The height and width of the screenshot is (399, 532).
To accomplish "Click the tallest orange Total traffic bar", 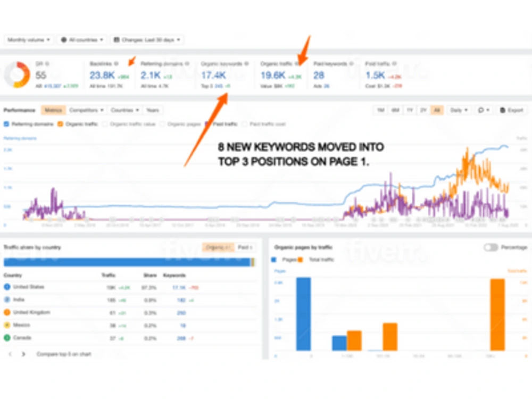I will coord(497,315).
